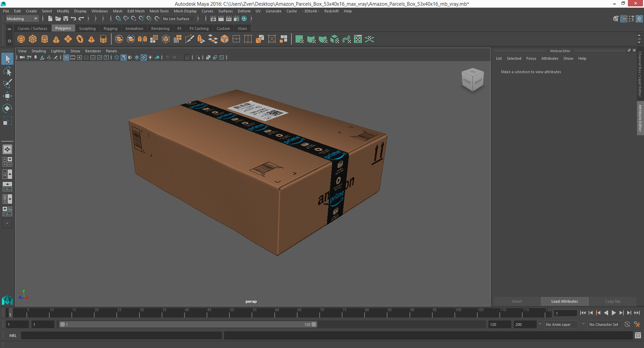Select the Select Tool arrow in toolbox
The image size is (644, 348).
coord(7,59)
